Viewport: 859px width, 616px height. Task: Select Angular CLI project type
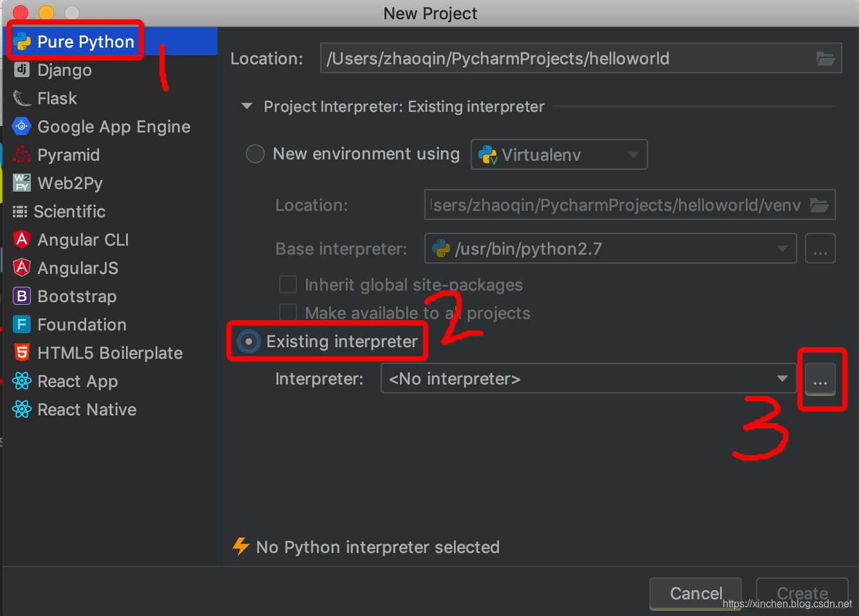(x=110, y=239)
